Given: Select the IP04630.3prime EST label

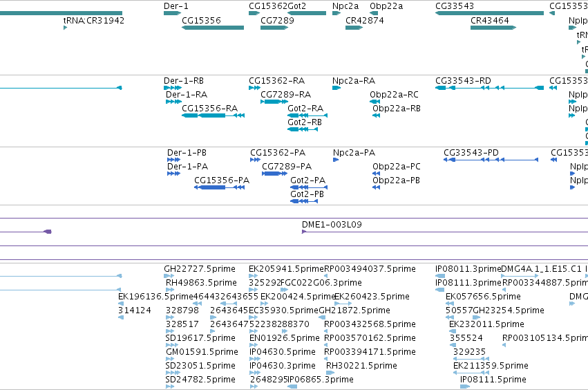Looking at the screenshot, I should pos(283,366).
